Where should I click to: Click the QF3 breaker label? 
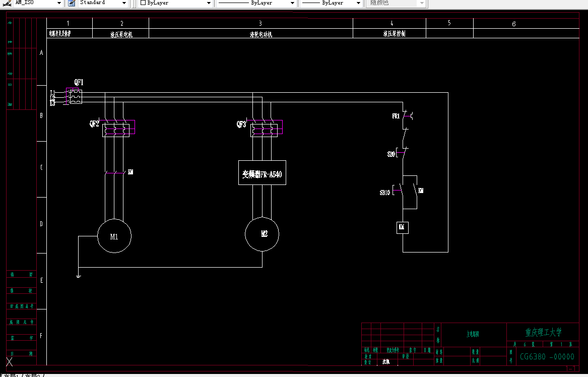pyautogui.click(x=241, y=124)
